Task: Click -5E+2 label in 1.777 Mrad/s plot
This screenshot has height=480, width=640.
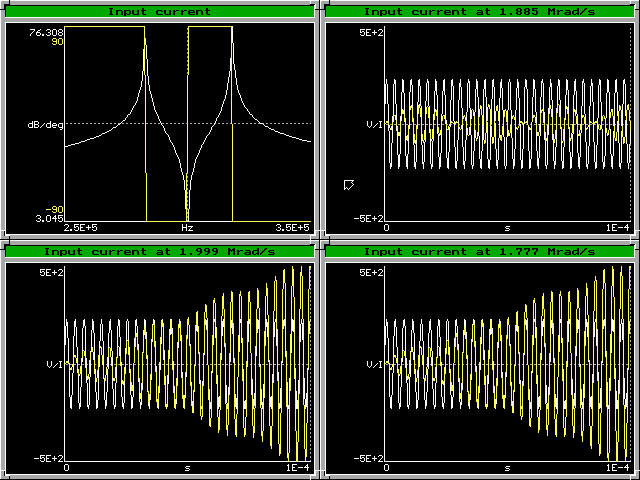Action: click(x=368, y=458)
